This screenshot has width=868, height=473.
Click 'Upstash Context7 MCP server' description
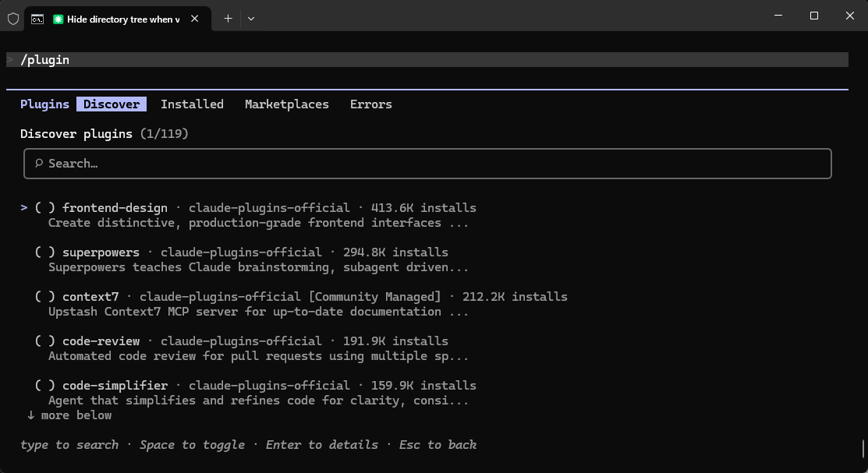tap(258, 312)
